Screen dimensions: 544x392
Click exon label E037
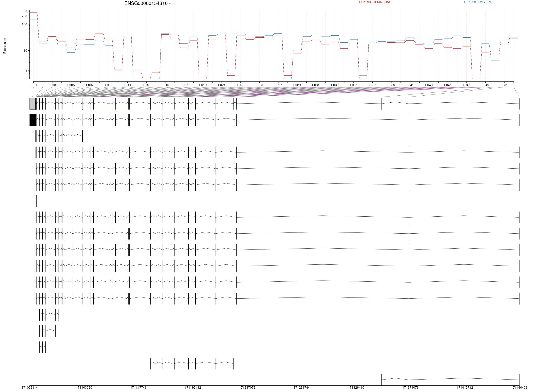372,85
